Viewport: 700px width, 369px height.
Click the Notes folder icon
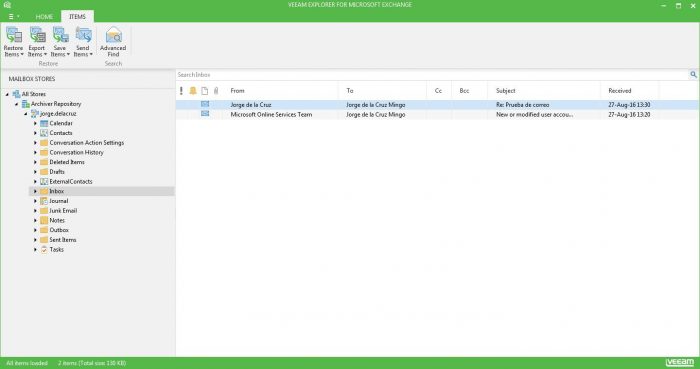44,220
